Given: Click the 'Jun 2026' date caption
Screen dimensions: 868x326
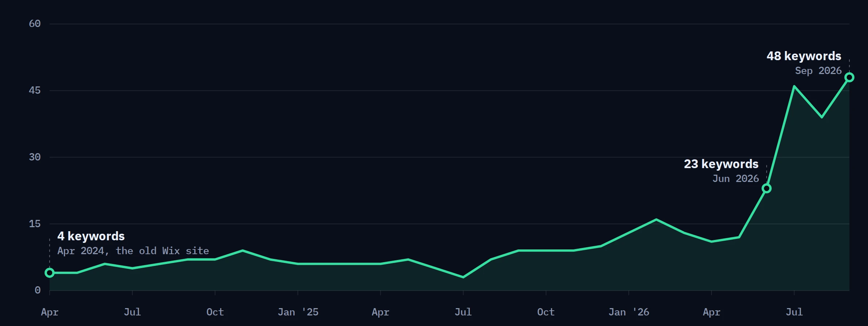Looking at the screenshot, I should pos(736,179).
